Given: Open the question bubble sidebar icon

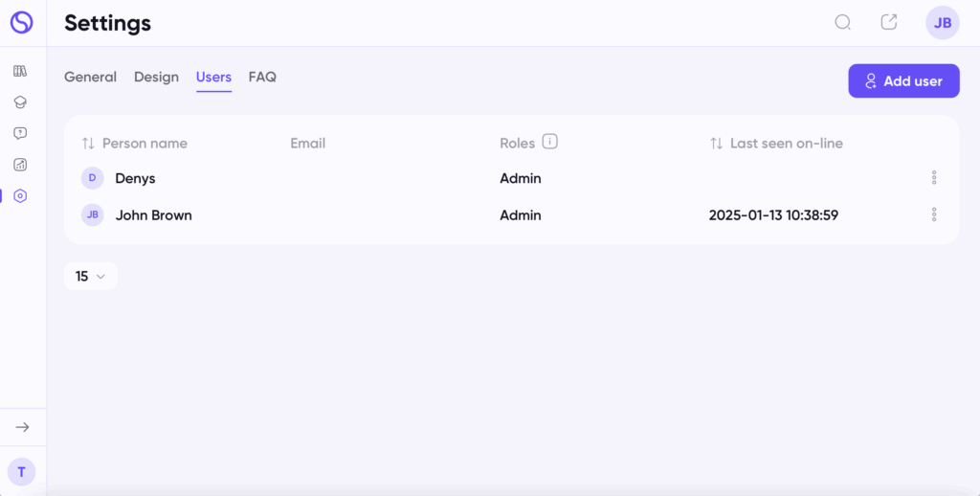Looking at the screenshot, I should (20, 133).
